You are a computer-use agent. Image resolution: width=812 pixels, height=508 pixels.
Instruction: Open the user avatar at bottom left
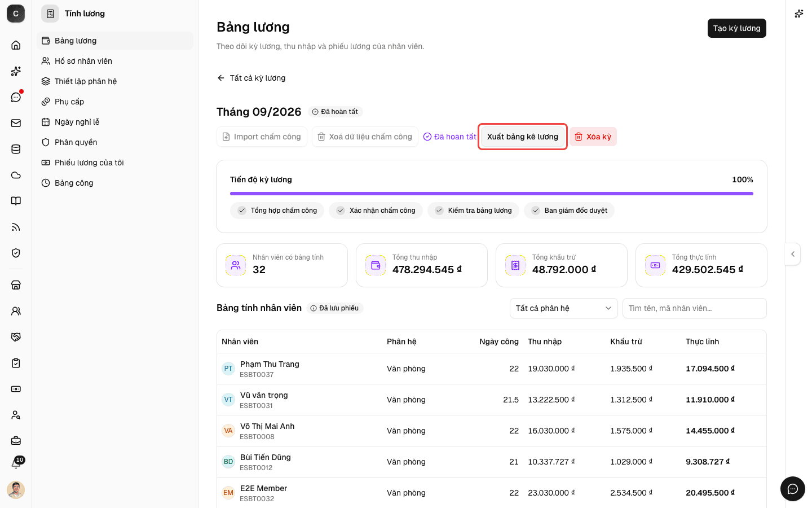[x=16, y=490]
